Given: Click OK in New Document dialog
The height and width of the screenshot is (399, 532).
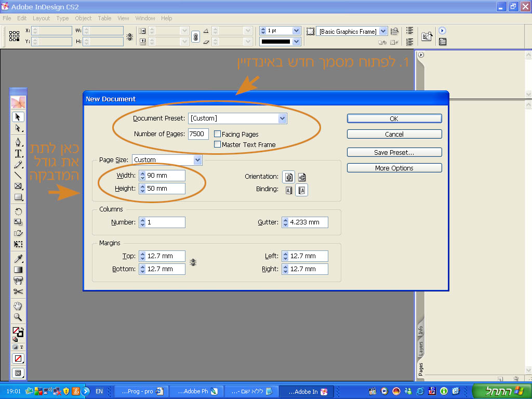Looking at the screenshot, I should 394,118.
